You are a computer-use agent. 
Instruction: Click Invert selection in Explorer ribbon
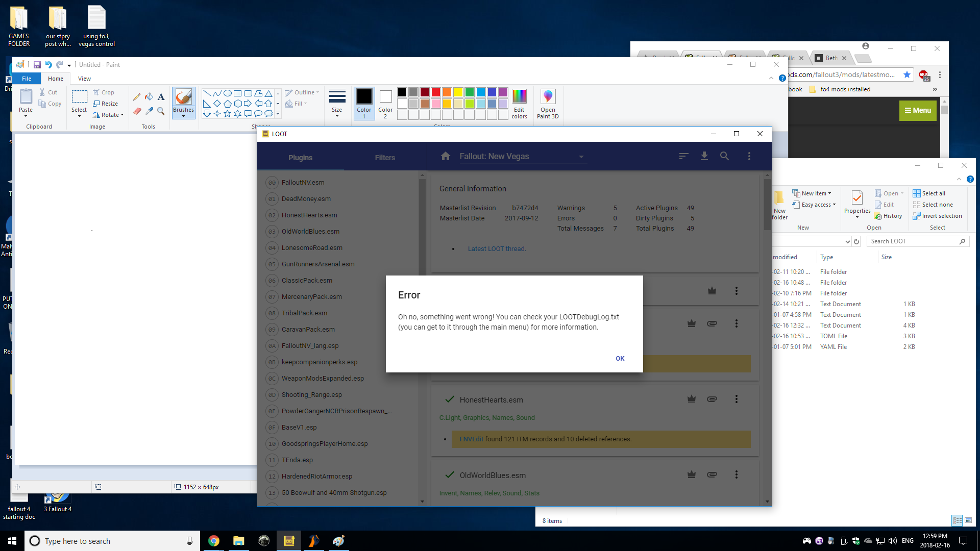[937, 216]
